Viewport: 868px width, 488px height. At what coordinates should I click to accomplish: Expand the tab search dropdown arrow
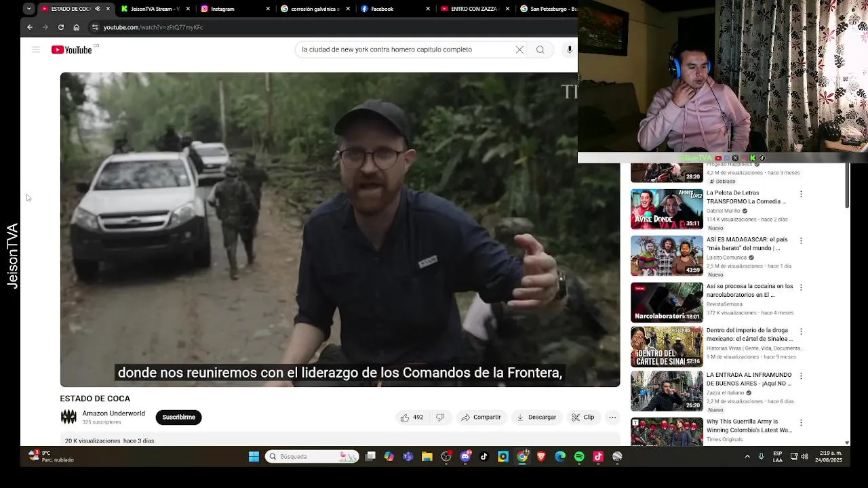click(28, 9)
